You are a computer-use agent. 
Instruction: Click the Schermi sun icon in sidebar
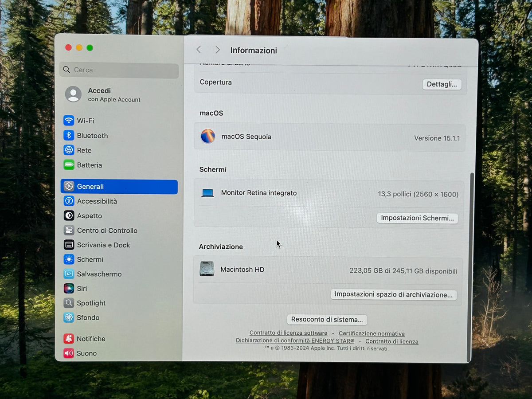[69, 259]
